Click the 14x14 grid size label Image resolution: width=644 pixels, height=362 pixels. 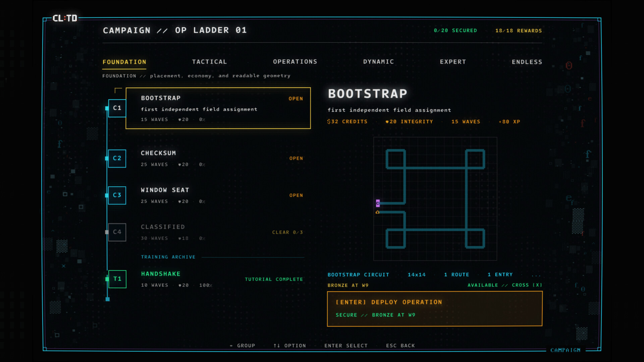(x=417, y=275)
